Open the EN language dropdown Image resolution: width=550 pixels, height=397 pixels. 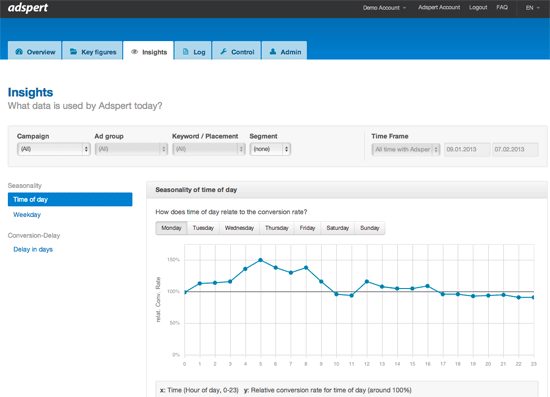[x=532, y=8]
